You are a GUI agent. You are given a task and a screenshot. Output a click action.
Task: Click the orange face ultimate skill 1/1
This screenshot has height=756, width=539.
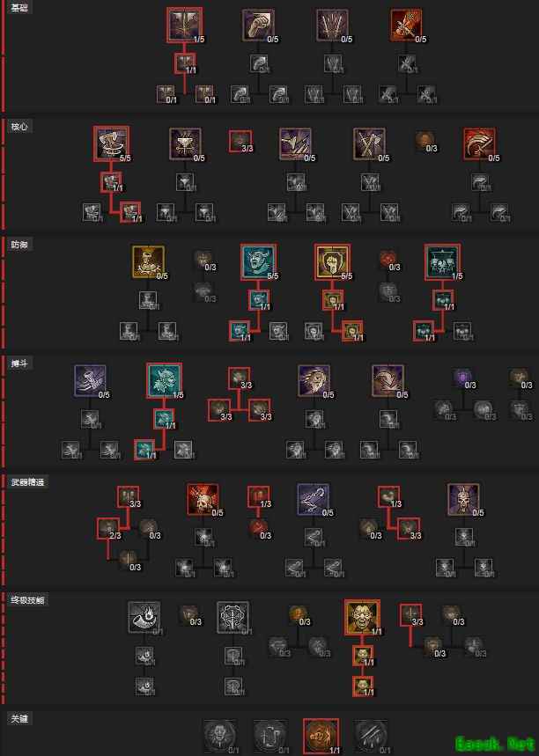click(362, 618)
